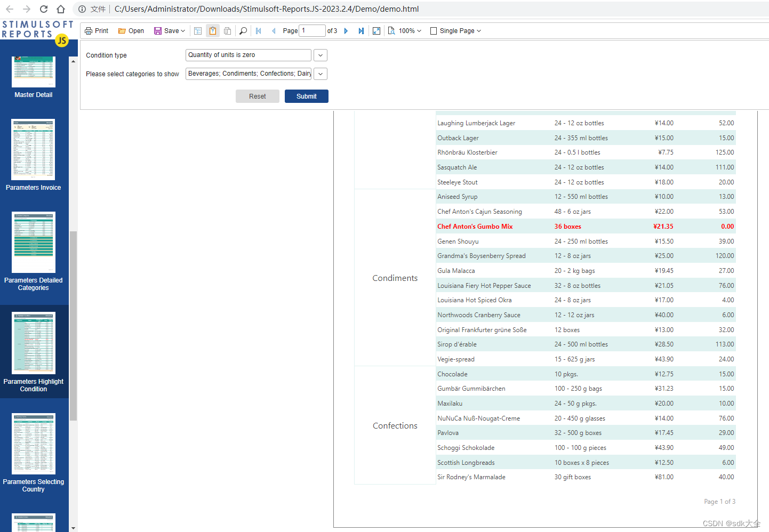Viewport: 769px width, 532px height.
Task: Open the Find/search tool in the toolbar
Action: pos(243,30)
